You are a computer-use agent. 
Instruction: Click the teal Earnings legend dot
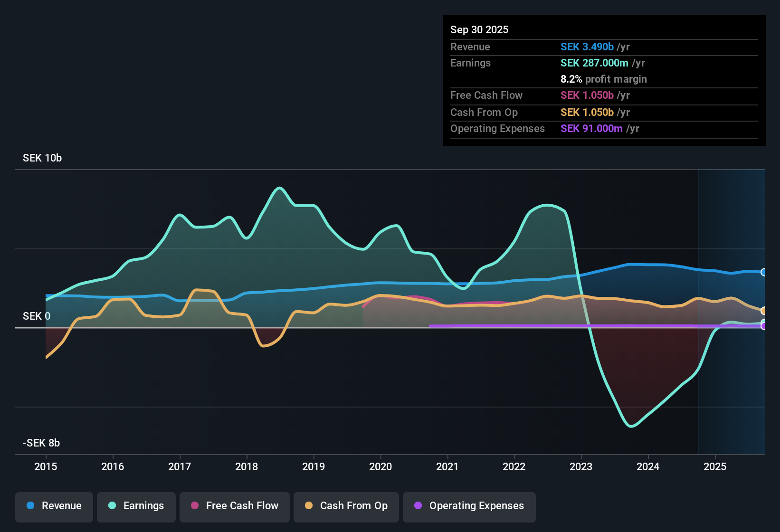click(112, 506)
